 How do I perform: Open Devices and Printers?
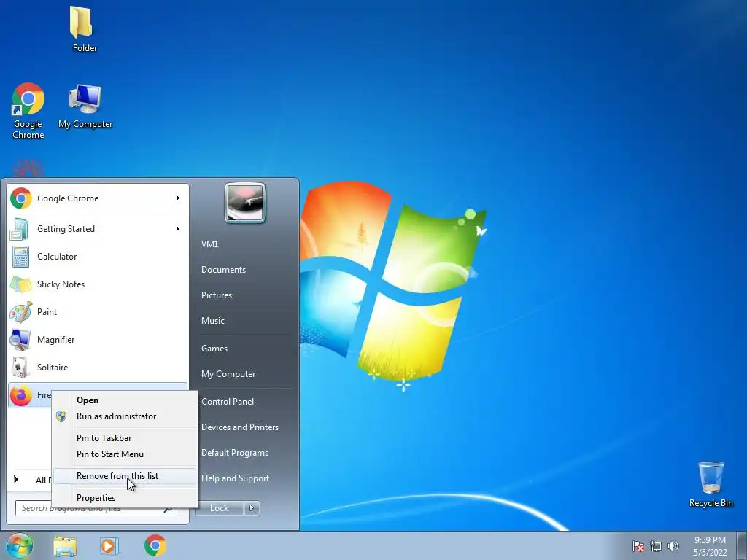point(239,427)
